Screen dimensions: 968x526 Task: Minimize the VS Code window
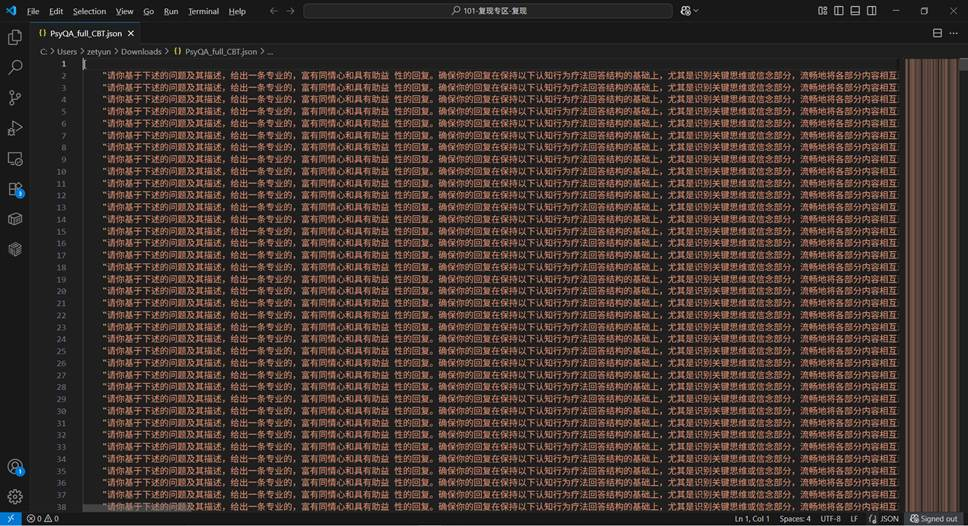pyautogui.click(x=896, y=11)
